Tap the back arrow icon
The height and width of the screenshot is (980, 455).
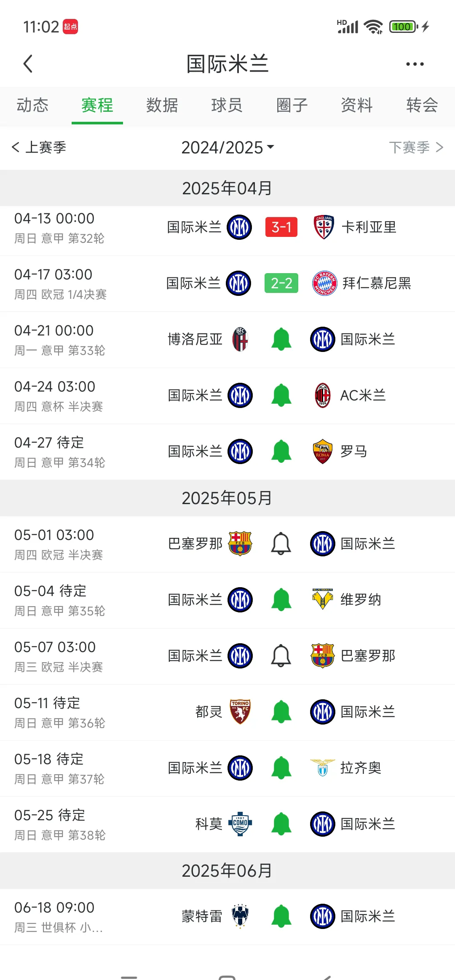[28, 64]
